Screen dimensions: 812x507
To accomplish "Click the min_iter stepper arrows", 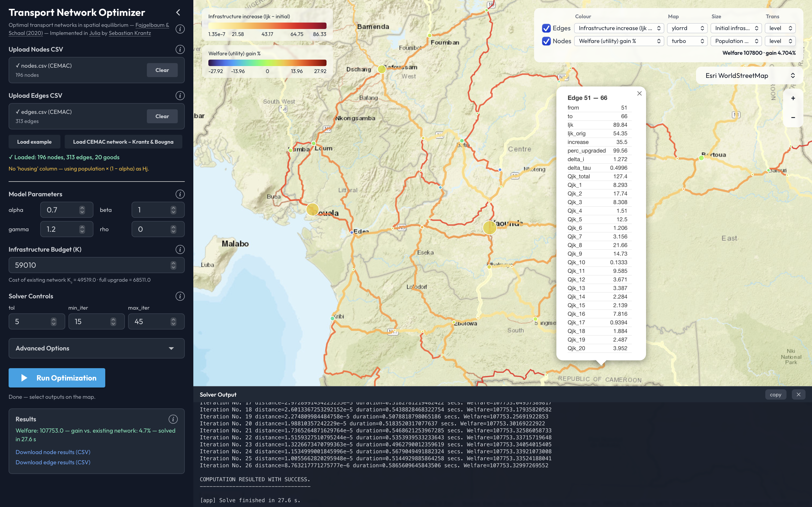I will (113, 321).
